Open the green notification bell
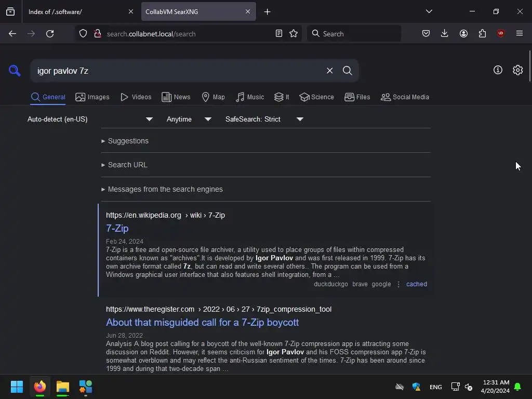 click(x=518, y=387)
